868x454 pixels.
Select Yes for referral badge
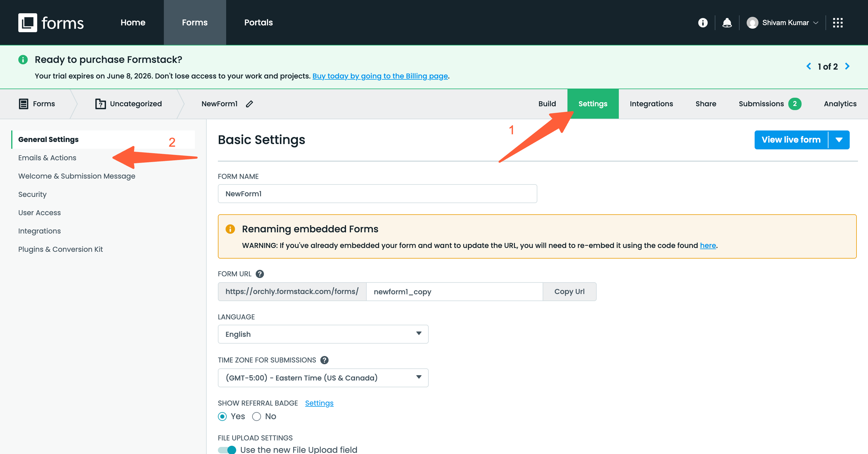tap(222, 416)
